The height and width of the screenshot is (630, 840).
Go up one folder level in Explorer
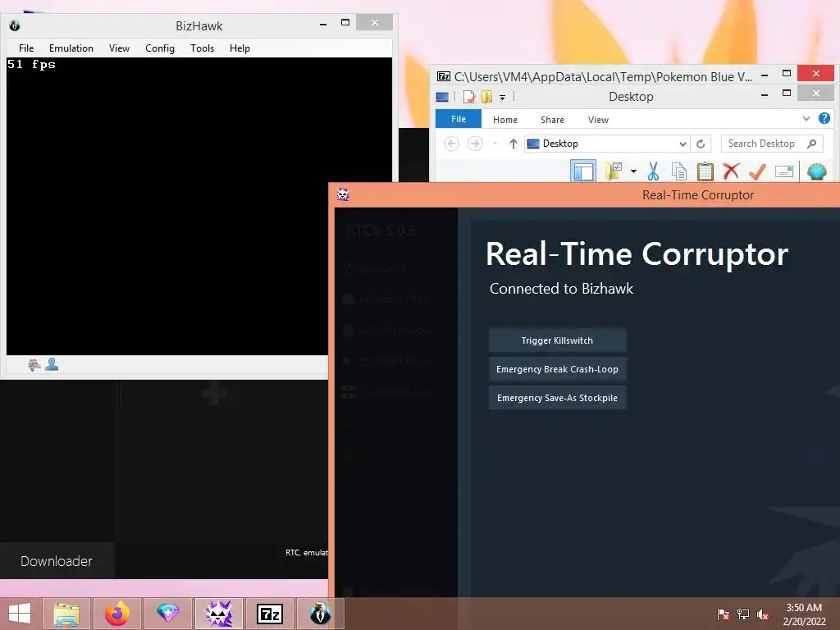[514, 144]
